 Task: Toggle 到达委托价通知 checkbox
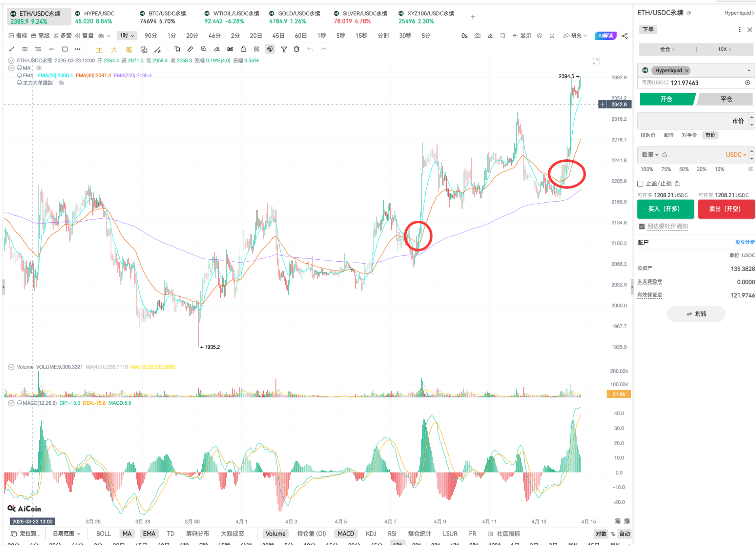pos(641,226)
